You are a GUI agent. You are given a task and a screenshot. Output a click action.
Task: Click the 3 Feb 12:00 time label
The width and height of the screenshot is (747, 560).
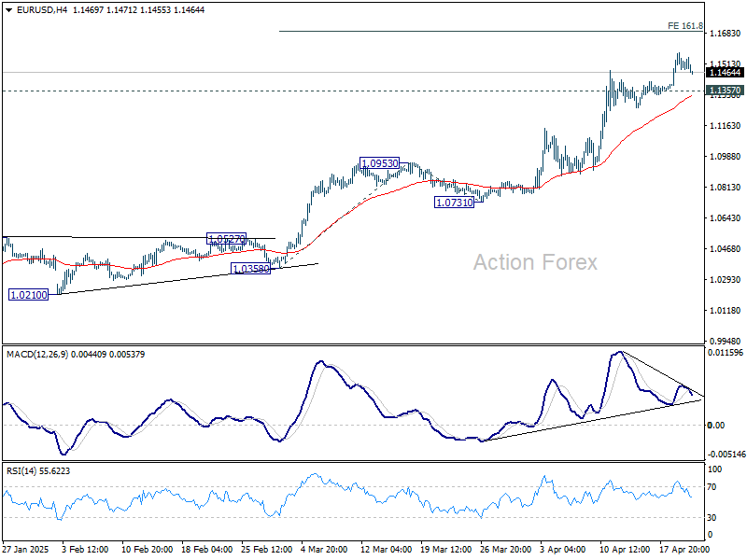85,549
